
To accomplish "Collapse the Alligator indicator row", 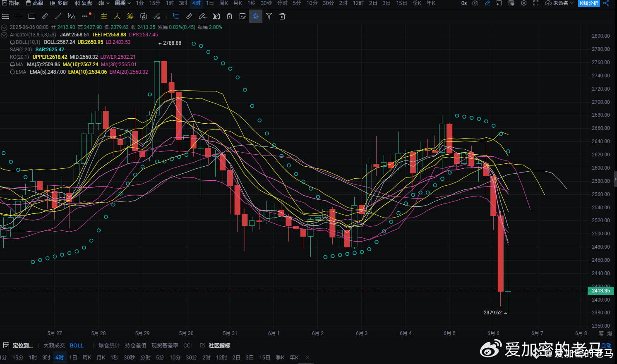I will pyautogui.click(x=5, y=35).
